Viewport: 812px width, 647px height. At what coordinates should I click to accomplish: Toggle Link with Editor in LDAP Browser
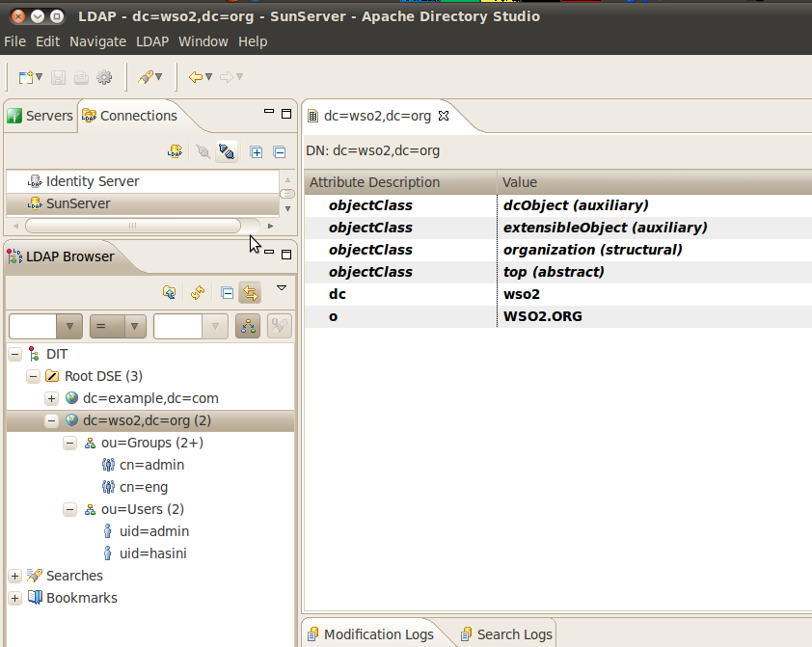point(249,291)
